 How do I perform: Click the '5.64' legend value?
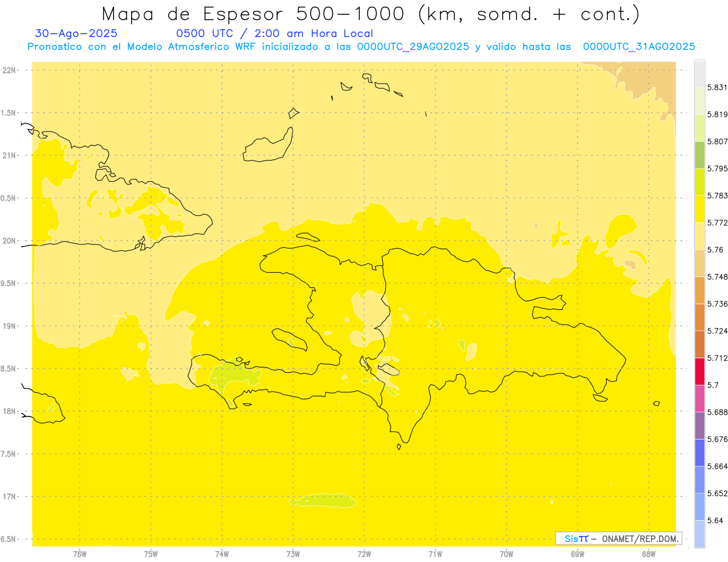715,520
